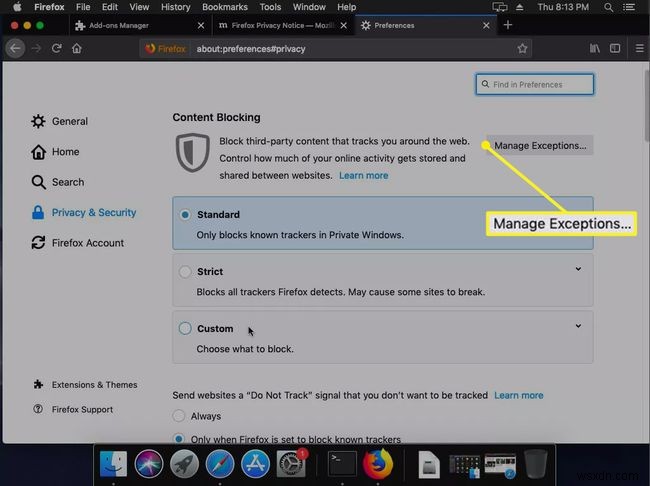Viewport: 650px width, 486px height.
Task: Open the Library toolbar icon
Action: (594, 49)
